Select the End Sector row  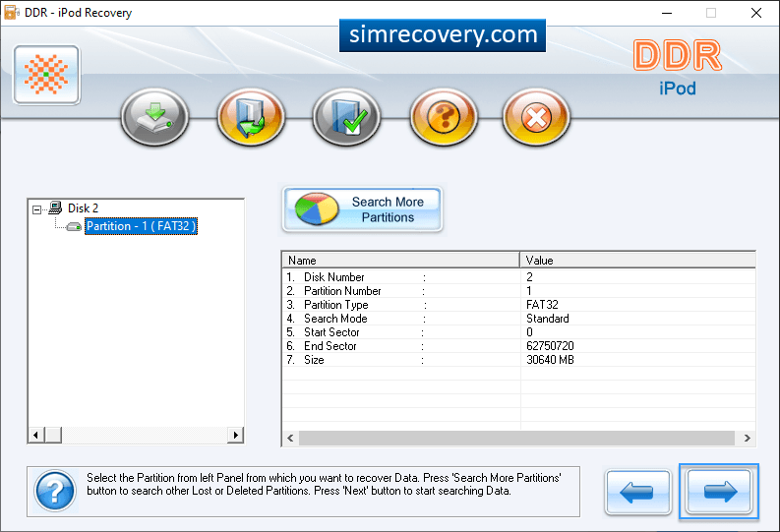coord(518,346)
